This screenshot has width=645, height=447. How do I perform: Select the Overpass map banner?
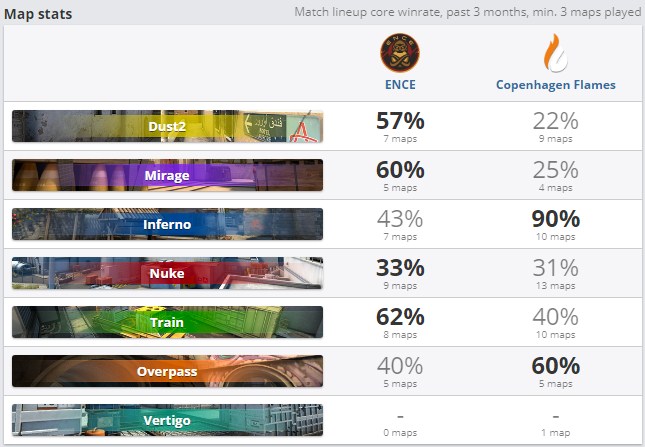coord(167,371)
